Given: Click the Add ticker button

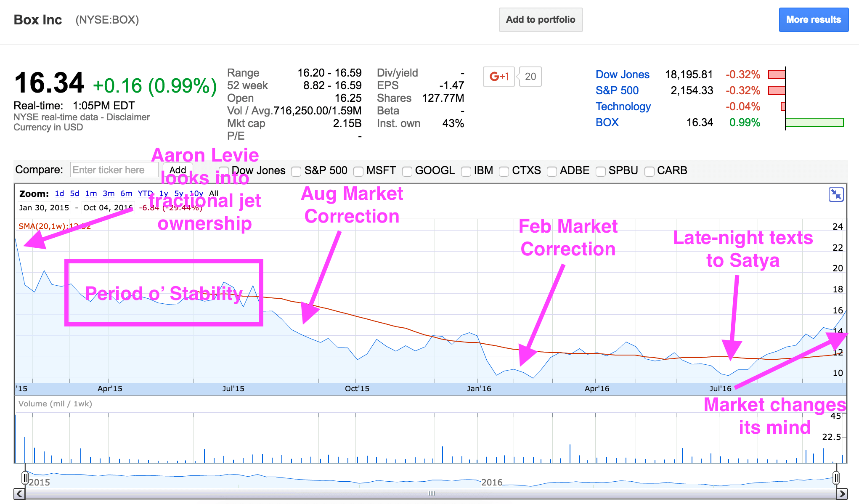Looking at the screenshot, I should click(x=178, y=170).
